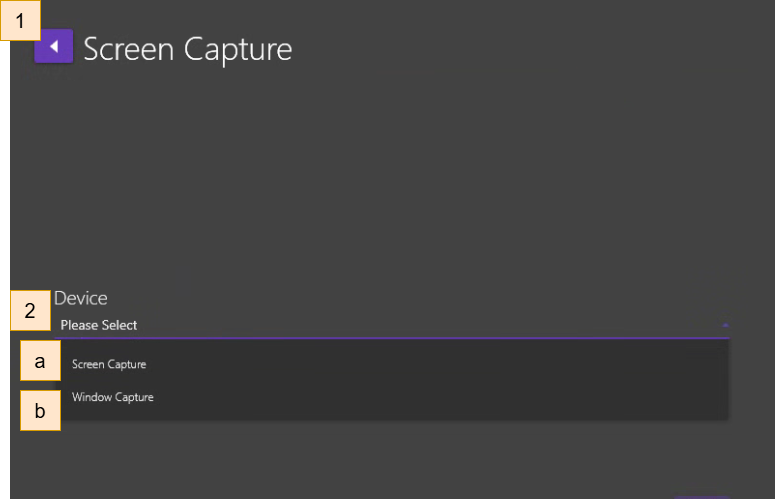
Task: Click empty area right of the Screen Capture heading
Action: (520, 49)
